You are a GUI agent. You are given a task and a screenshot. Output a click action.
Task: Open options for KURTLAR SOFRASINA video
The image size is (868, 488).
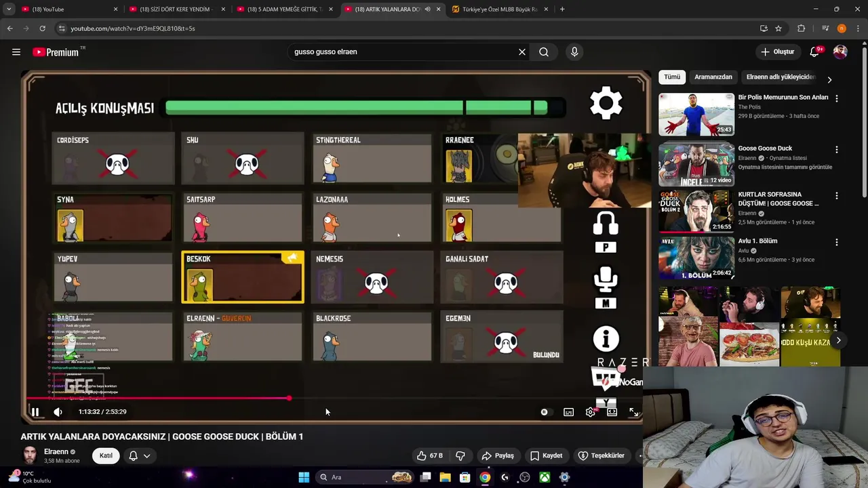(836, 196)
